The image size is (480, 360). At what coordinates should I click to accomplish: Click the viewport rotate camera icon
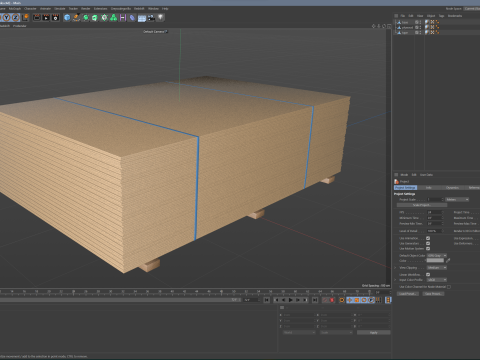click(x=384, y=26)
